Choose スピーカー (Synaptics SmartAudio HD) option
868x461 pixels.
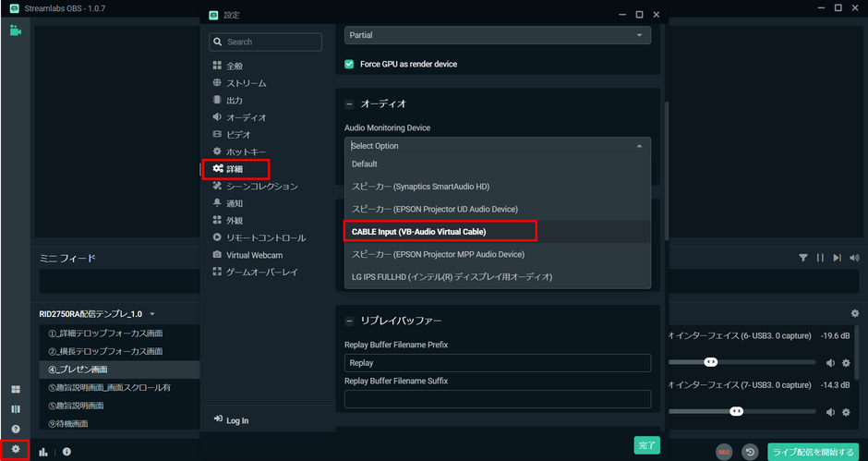click(x=498, y=187)
